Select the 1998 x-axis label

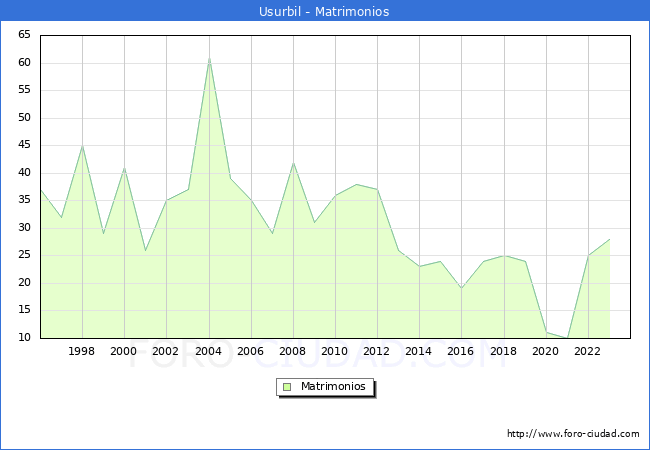(x=82, y=351)
